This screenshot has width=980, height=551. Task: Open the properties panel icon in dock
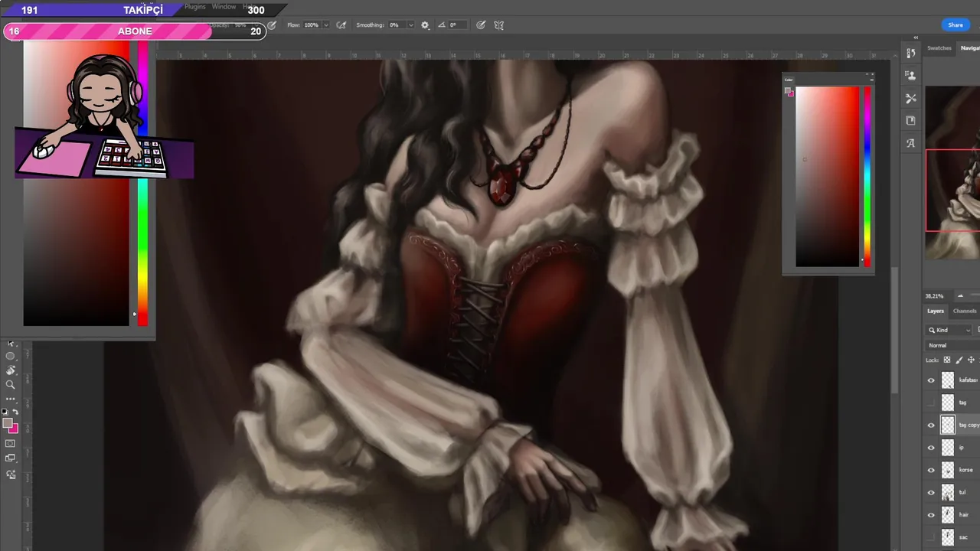click(x=910, y=121)
